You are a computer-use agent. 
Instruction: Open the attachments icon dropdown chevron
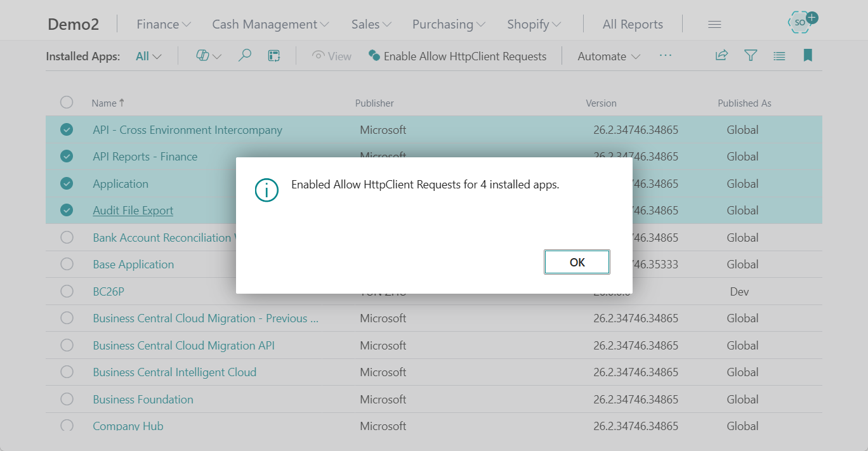pos(216,55)
